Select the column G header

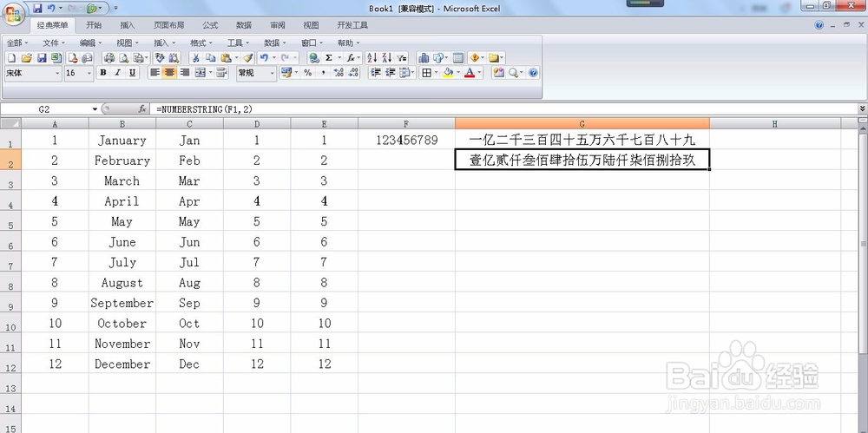(582, 123)
